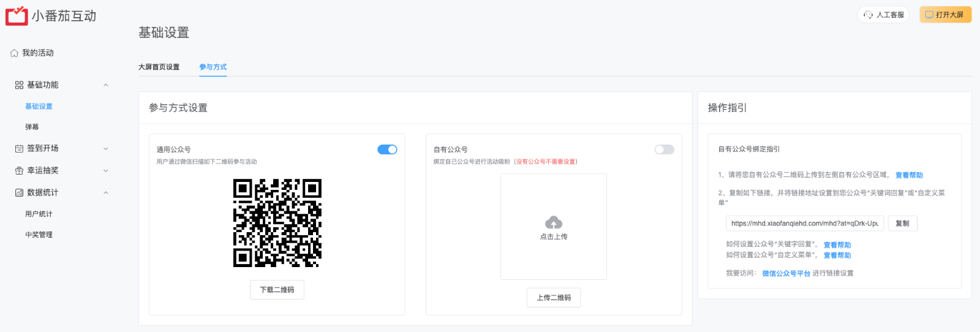Disable the 通用公众号 switch

(387, 149)
